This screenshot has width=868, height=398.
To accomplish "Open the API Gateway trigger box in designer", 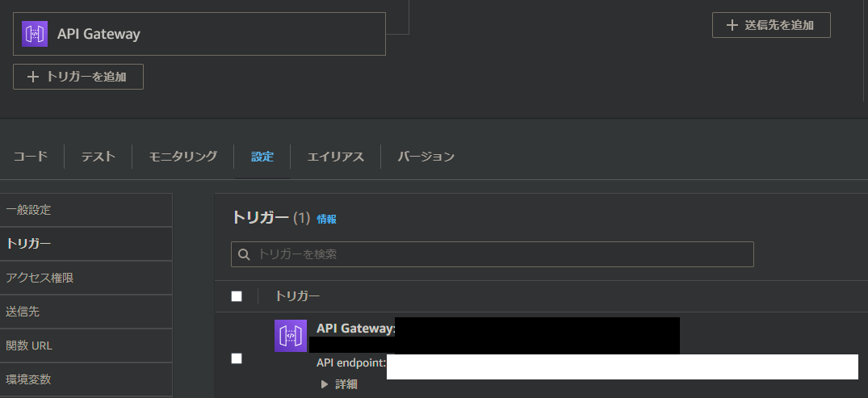I will [x=199, y=34].
